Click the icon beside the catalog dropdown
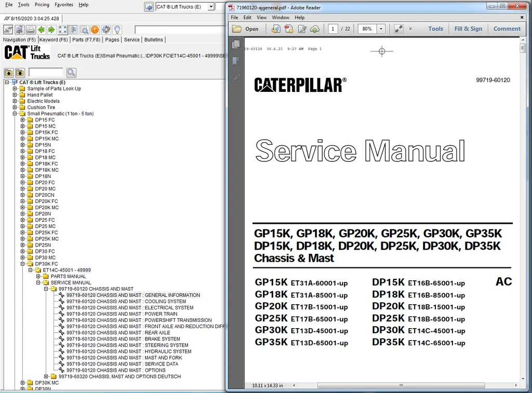 point(149,7)
